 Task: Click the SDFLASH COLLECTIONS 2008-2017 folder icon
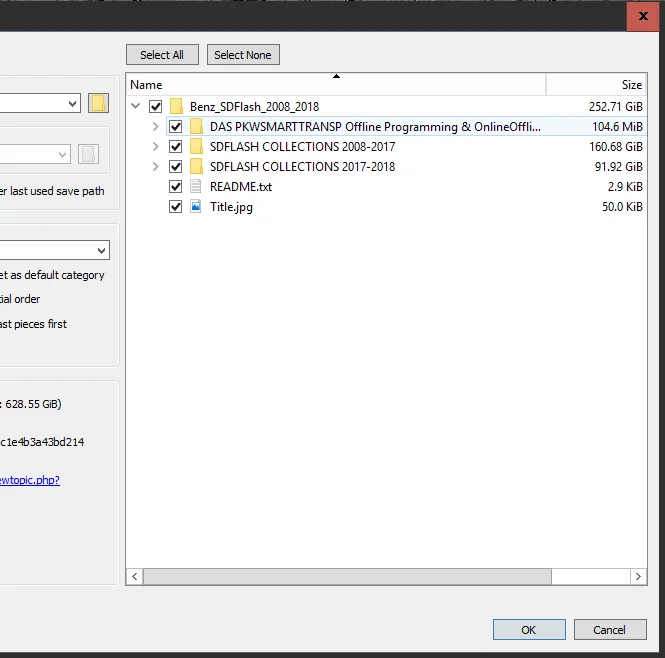tap(196, 146)
